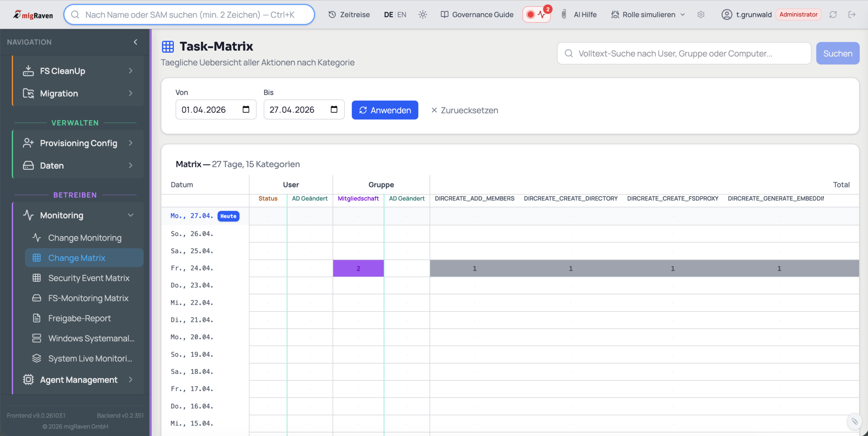Image resolution: width=868 pixels, height=436 pixels.
Task: Open Security Event Matrix page
Action: pos(89,278)
